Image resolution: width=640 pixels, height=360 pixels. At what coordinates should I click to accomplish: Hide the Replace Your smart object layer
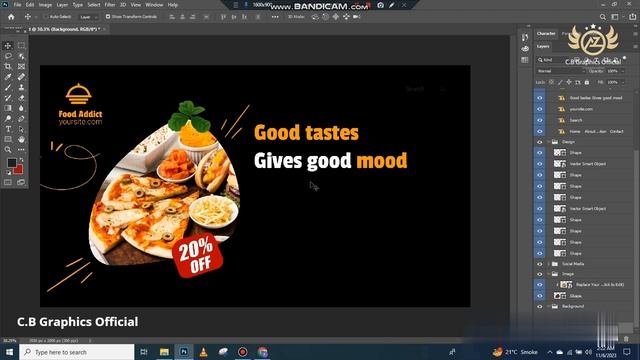(540, 285)
